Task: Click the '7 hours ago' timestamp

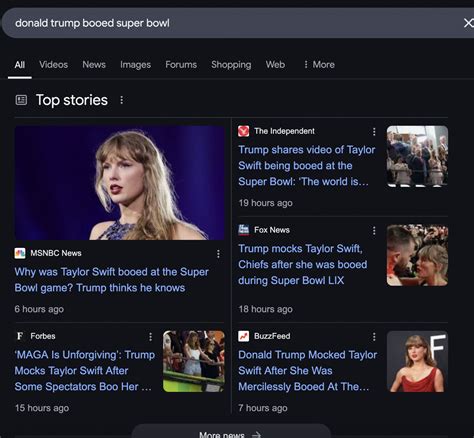Action: 263,408
